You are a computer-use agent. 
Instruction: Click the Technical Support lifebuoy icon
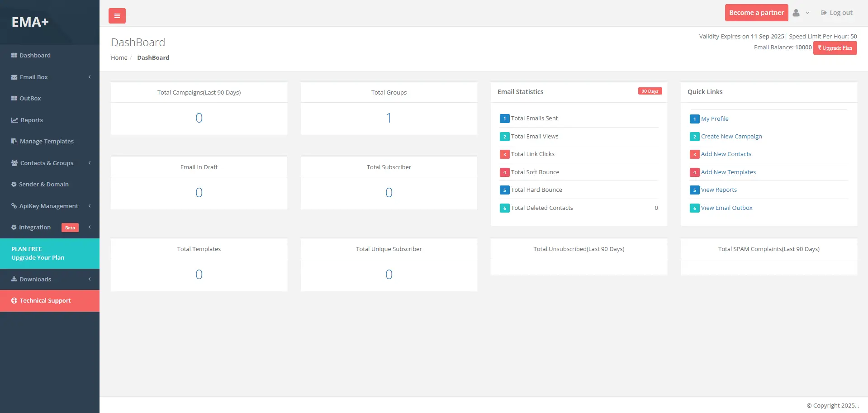[x=14, y=300]
